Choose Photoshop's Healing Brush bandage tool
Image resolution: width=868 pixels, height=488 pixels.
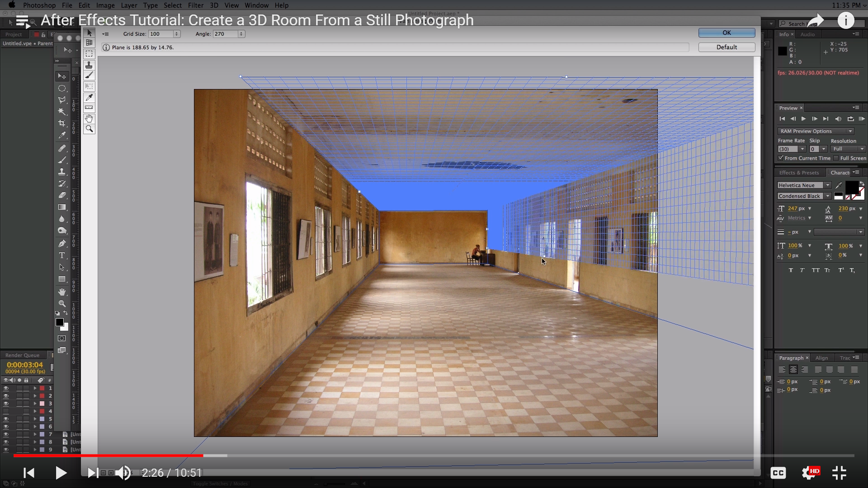tap(62, 149)
